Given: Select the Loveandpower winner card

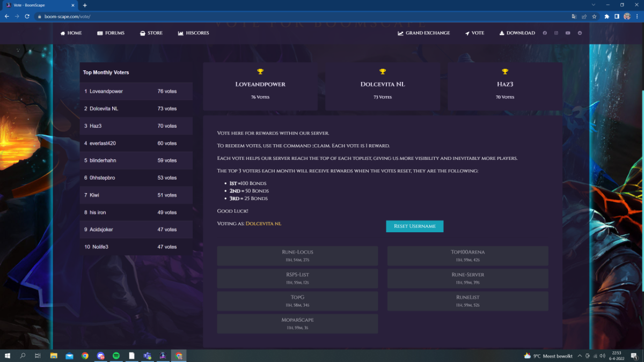Looking at the screenshot, I should (x=260, y=86).
